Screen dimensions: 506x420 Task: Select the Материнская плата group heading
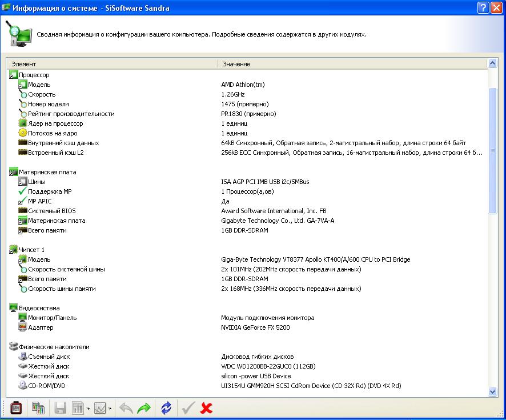point(47,172)
